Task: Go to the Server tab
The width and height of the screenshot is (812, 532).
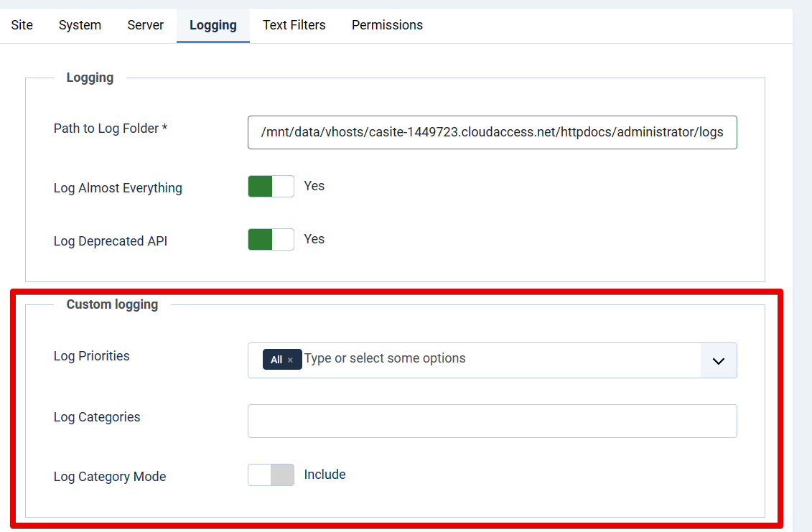Action: pyautogui.click(x=146, y=25)
